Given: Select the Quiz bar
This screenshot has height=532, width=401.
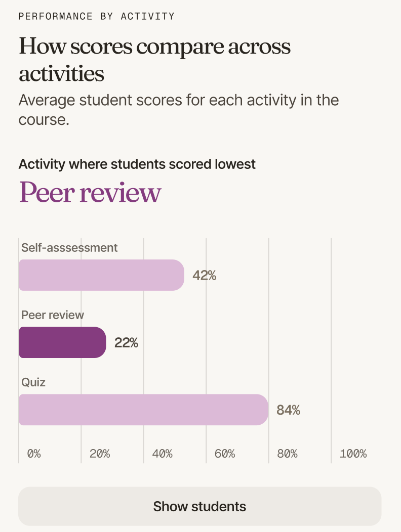Looking at the screenshot, I should coord(144,410).
